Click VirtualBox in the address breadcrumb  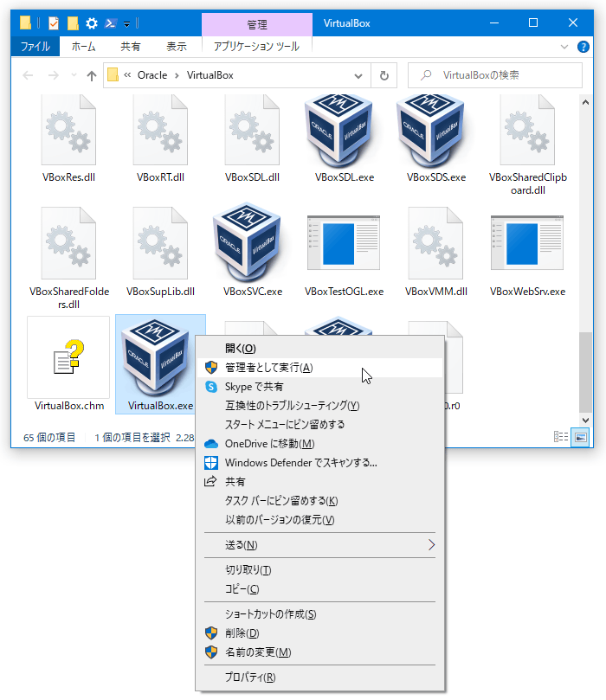[210, 75]
